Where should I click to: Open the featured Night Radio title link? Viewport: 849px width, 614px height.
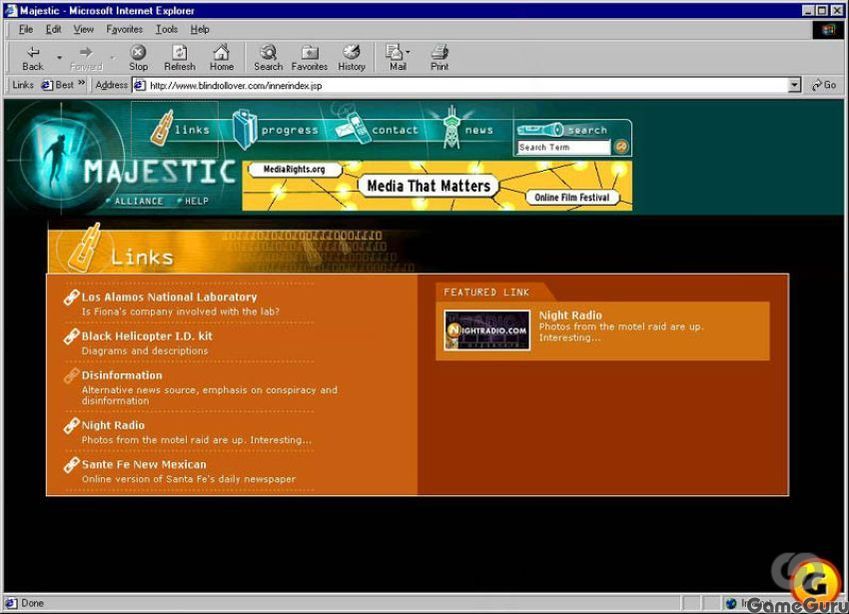click(570, 315)
